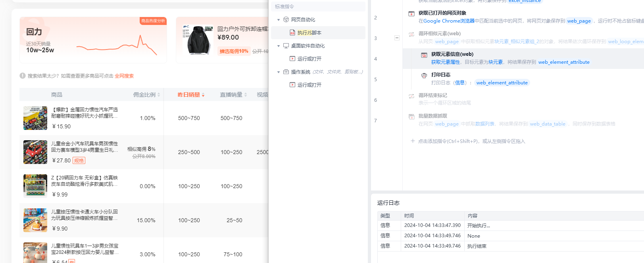Click the ¥15.90 price text
Screen dimensions: 644x263
click(62, 126)
